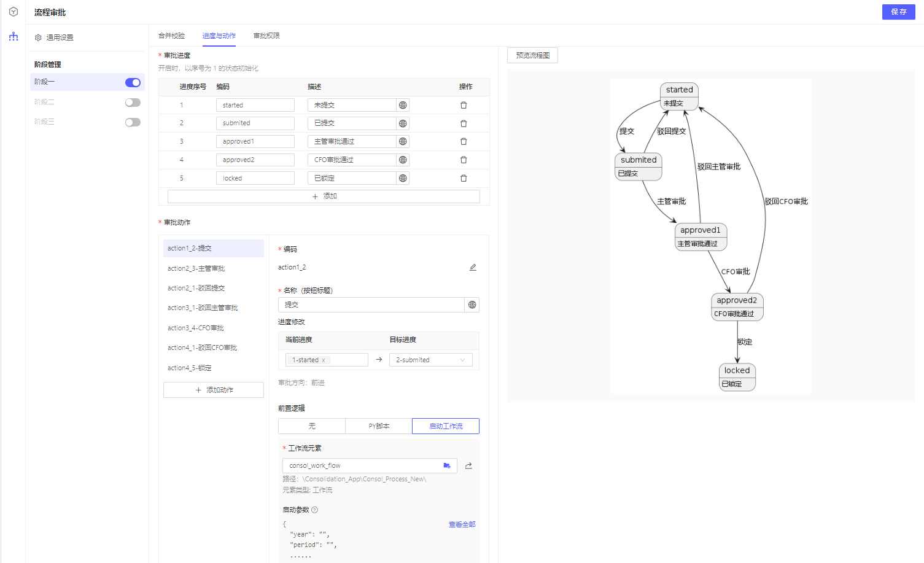Open the hierarchy icon in left sidebar

pyautogui.click(x=14, y=37)
